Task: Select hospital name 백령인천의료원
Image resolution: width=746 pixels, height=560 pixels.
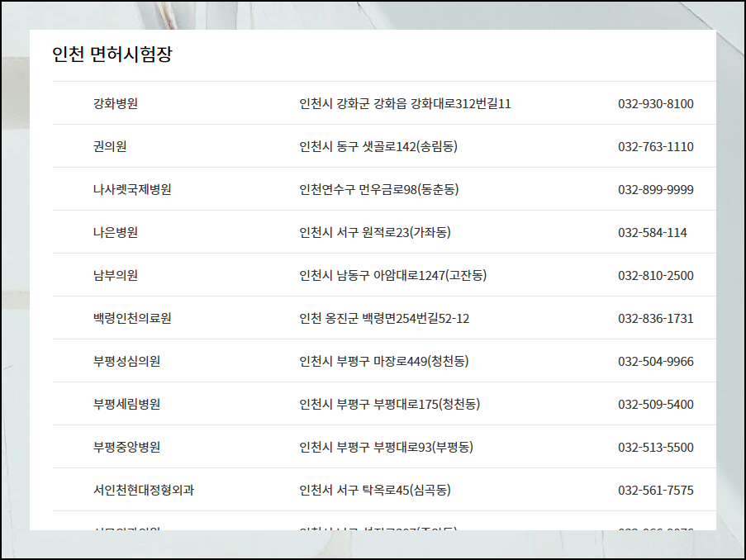Action: pyautogui.click(x=132, y=318)
